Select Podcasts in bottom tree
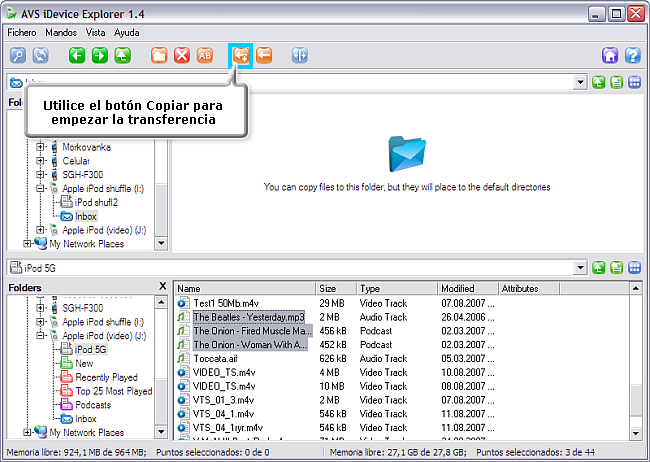 (93, 405)
